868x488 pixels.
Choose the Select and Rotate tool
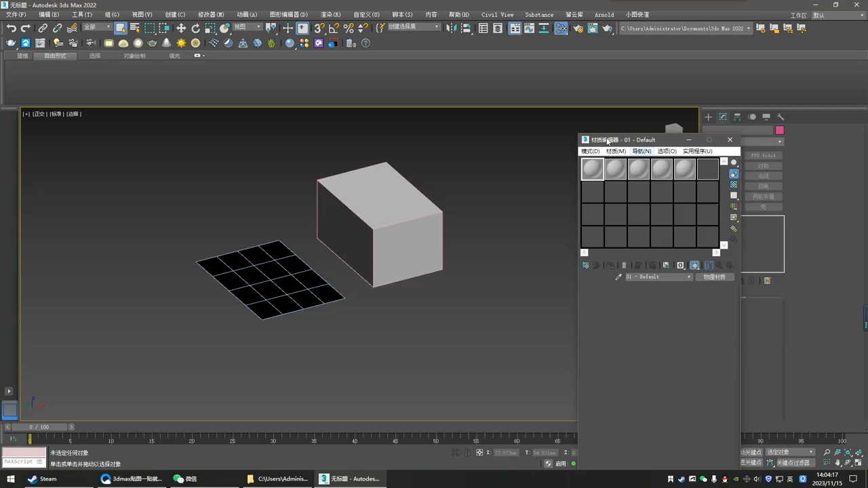[196, 28]
